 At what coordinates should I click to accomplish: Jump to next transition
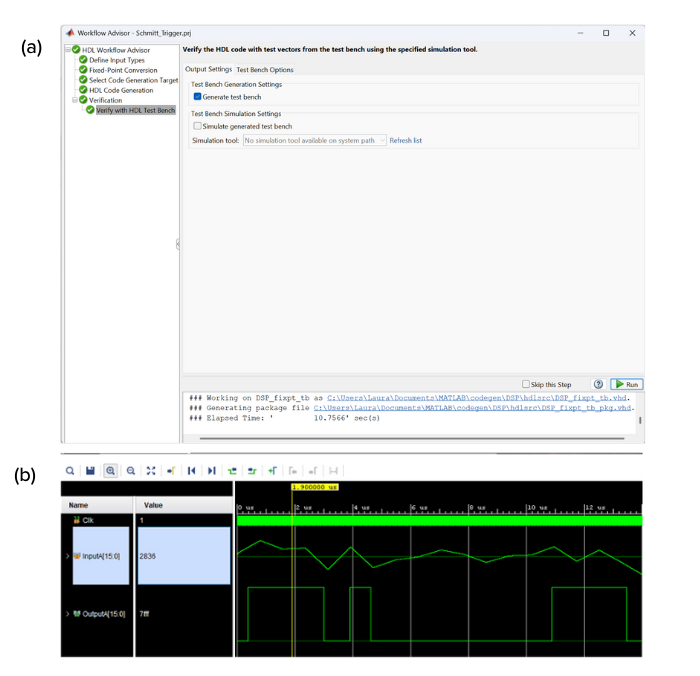point(252,471)
